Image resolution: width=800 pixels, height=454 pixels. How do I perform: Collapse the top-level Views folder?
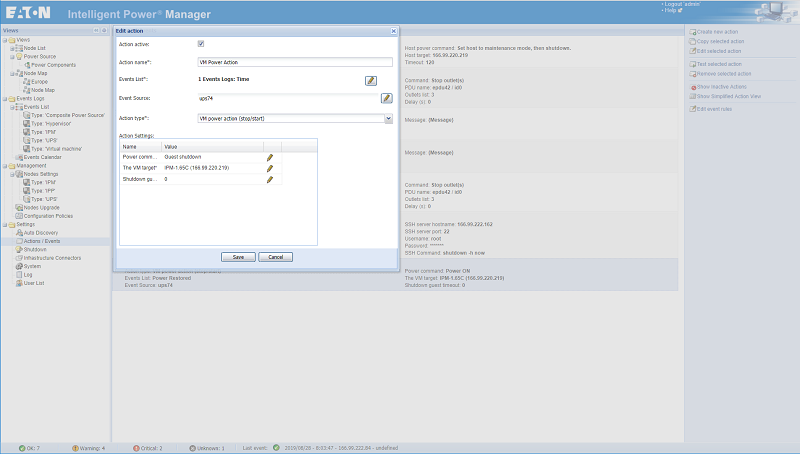(5, 40)
